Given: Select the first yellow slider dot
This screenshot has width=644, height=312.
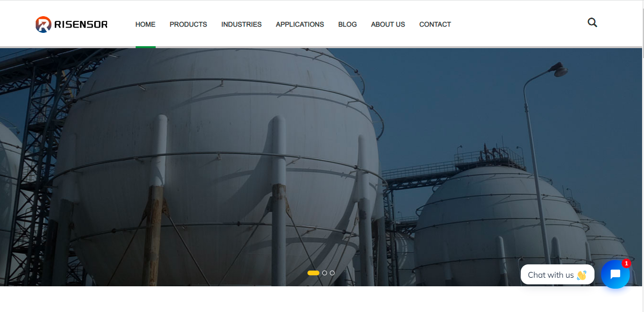Looking at the screenshot, I should [x=313, y=273].
